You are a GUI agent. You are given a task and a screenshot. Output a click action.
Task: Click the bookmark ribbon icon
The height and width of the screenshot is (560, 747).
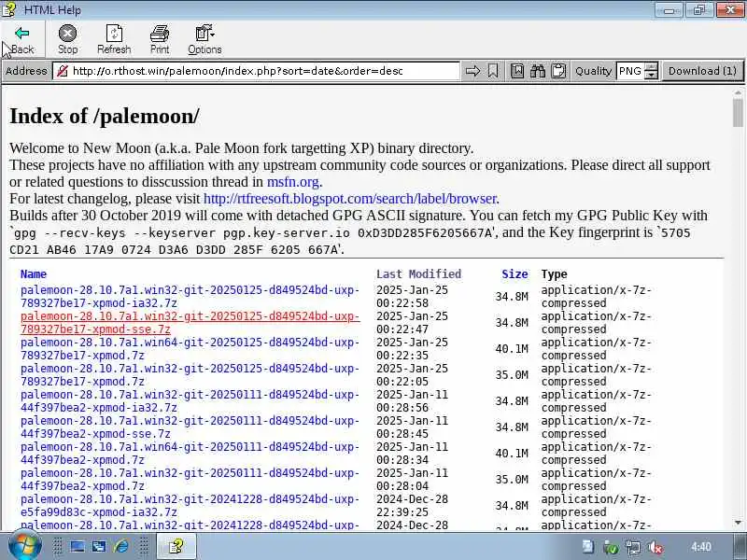point(493,71)
